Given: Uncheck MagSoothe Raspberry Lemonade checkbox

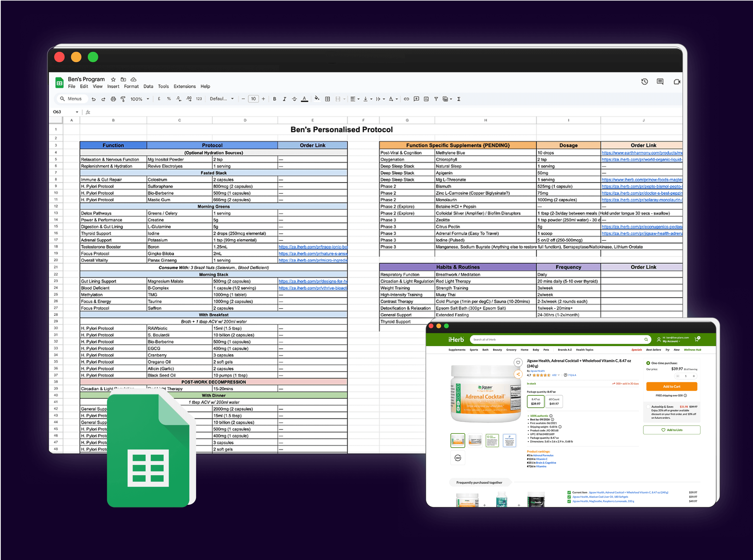Looking at the screenshot, I should pyautogui.click(x=569, y=501).
